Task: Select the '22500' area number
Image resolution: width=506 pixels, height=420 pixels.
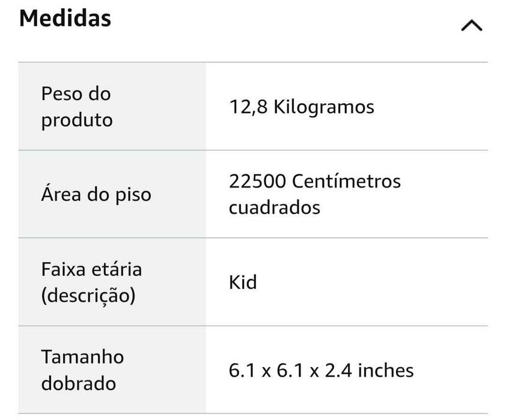Action: pyautogui.click(x=257, y=181)
